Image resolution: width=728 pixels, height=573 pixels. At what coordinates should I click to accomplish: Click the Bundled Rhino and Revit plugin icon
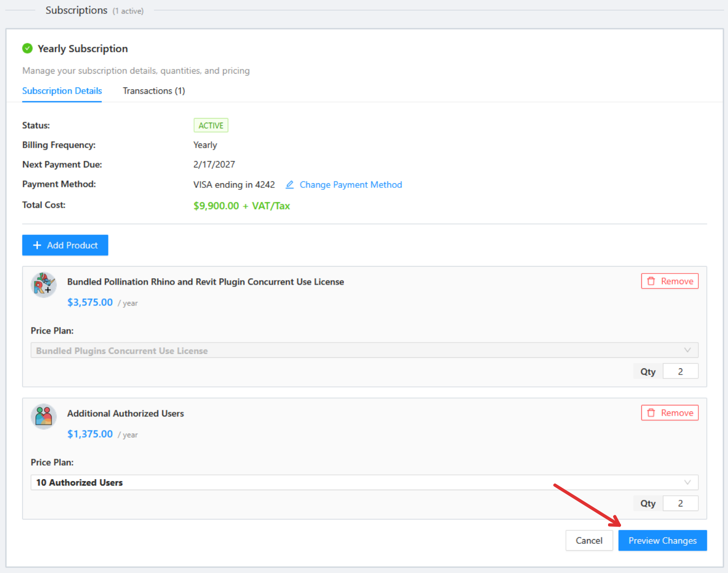click(44, 284)
